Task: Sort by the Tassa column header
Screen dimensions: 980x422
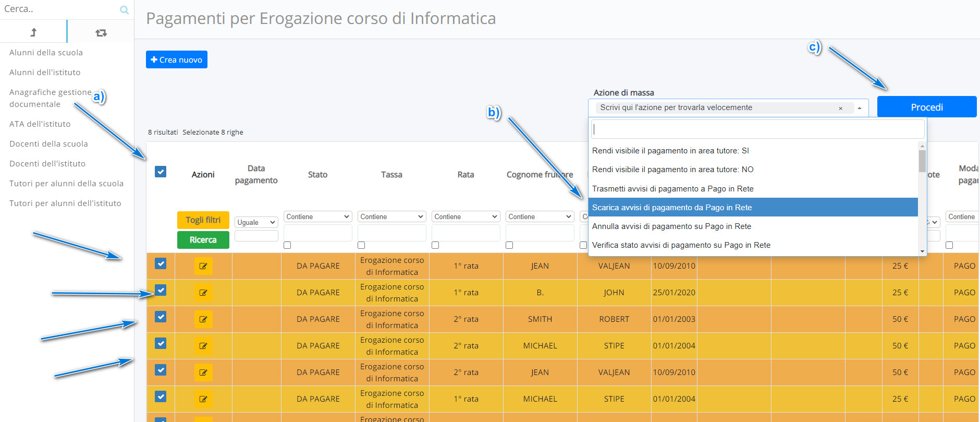Action: pos(391,175)
